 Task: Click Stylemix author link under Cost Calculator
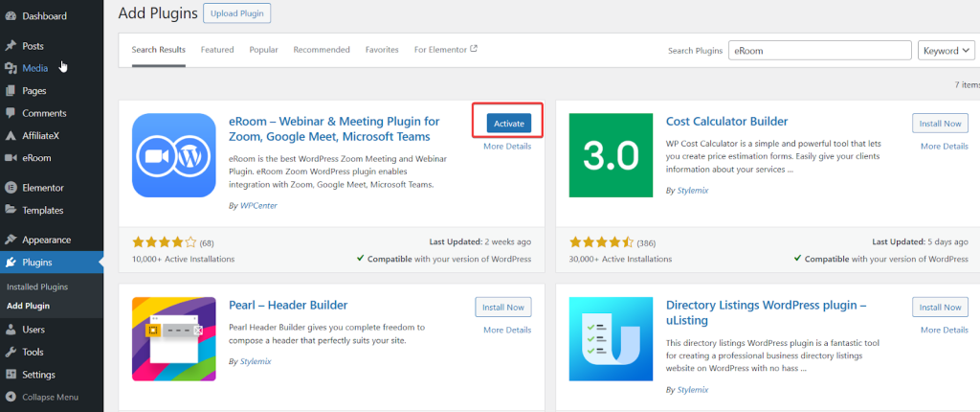[x=693, y=190]
